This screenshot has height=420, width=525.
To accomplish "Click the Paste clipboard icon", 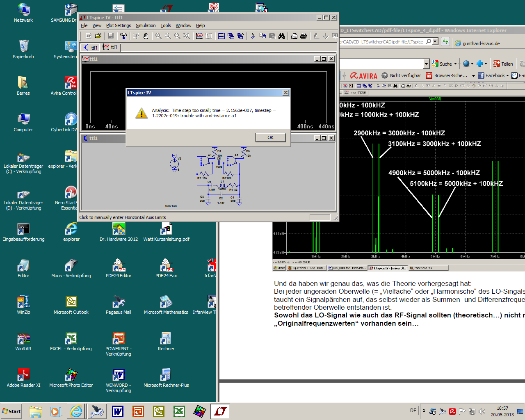I will [x=272, y=36].
